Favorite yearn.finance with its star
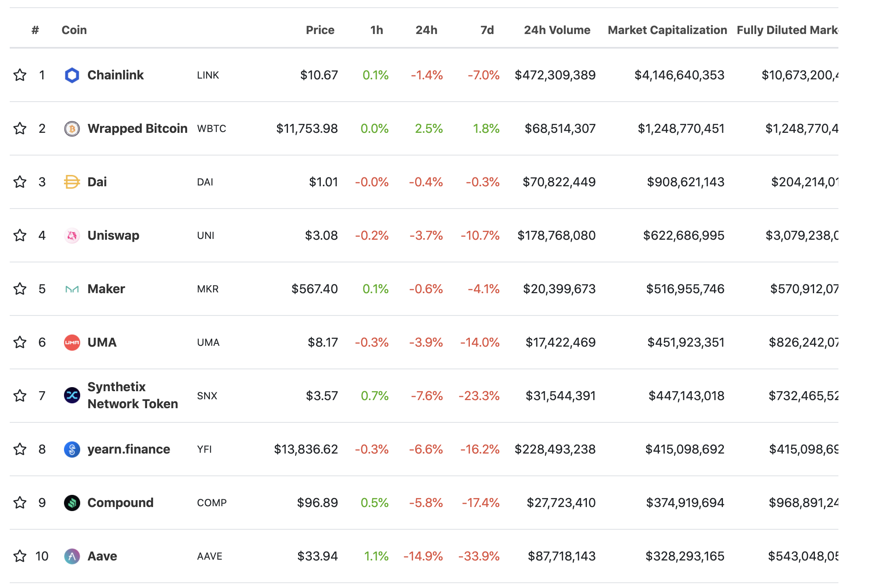 [20, 449]
